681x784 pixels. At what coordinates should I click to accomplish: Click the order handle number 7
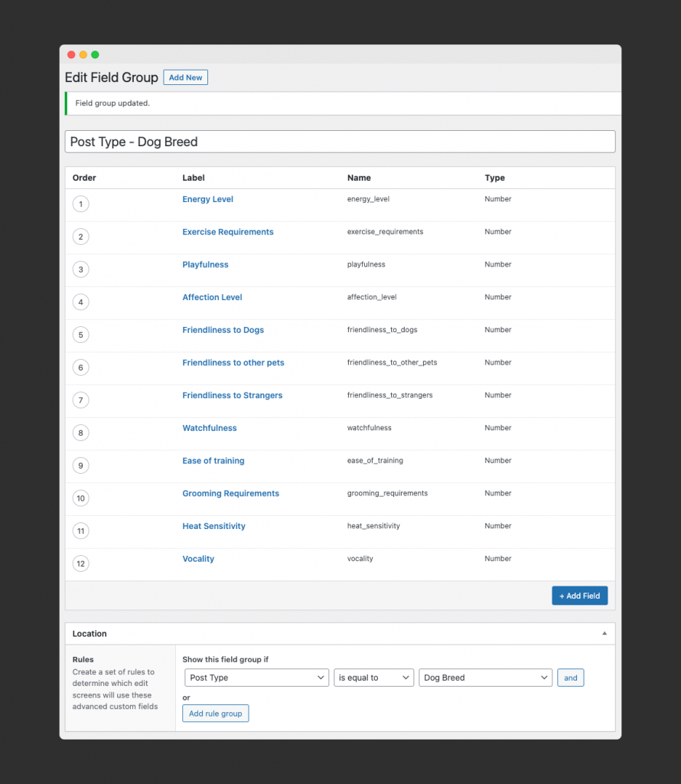[x=80, y=400]
